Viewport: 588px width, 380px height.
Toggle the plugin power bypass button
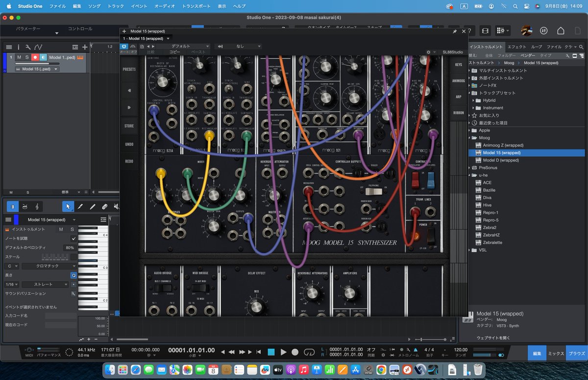tap(124, 47)
